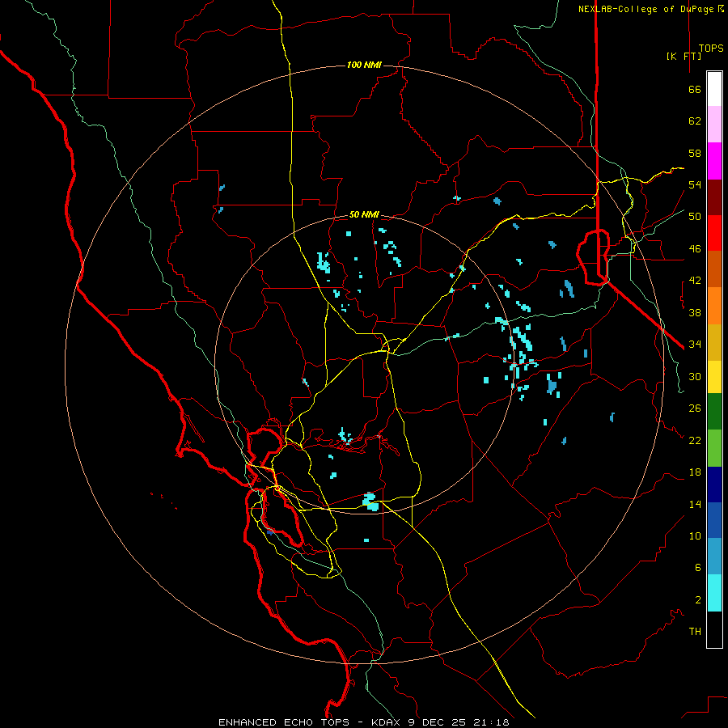Click the legend value 58
728x728 pixels.
[695, 153]
